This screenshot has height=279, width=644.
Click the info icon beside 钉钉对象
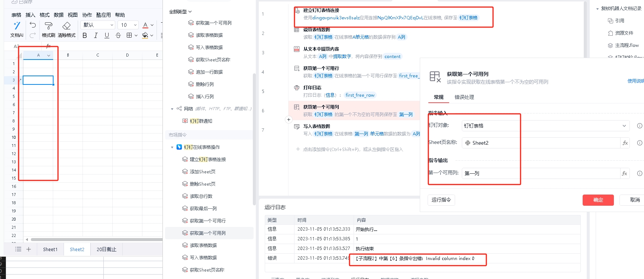(x=640, y=126)
